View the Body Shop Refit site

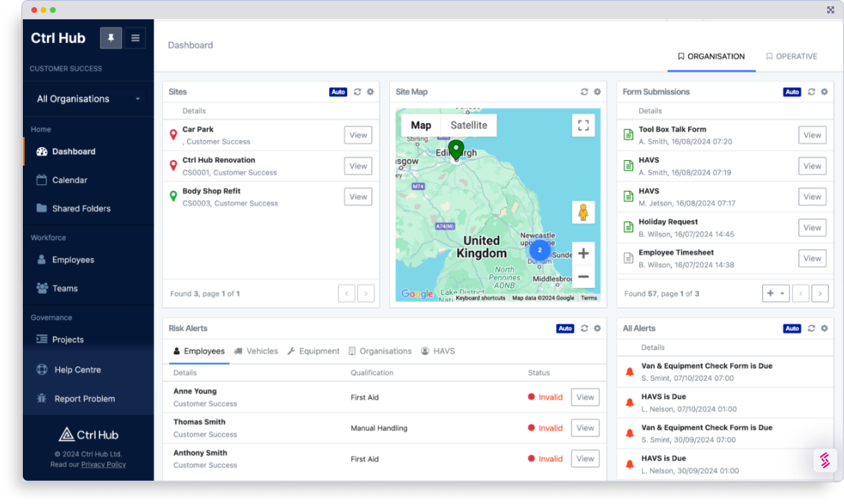358,197
